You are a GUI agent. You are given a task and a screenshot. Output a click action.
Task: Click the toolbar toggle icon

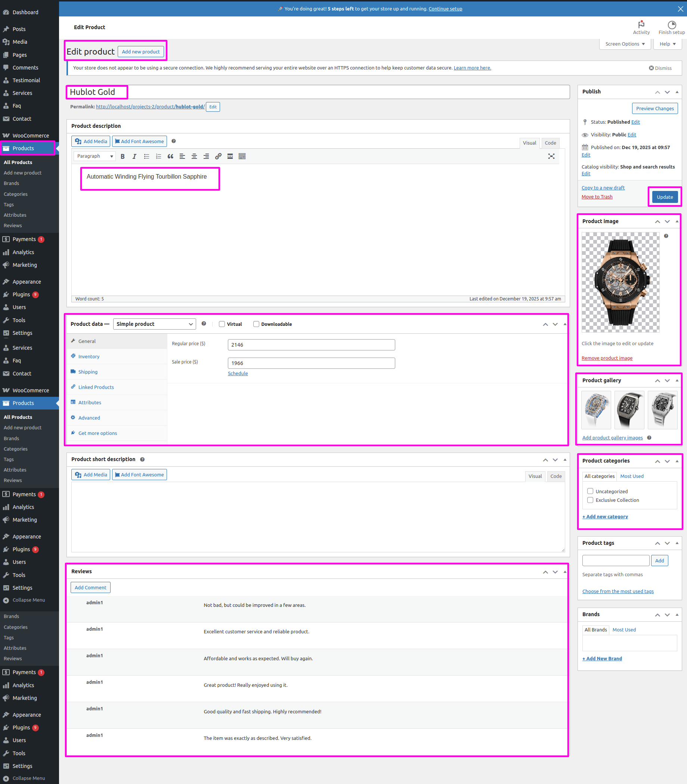[x=242, y=156]
